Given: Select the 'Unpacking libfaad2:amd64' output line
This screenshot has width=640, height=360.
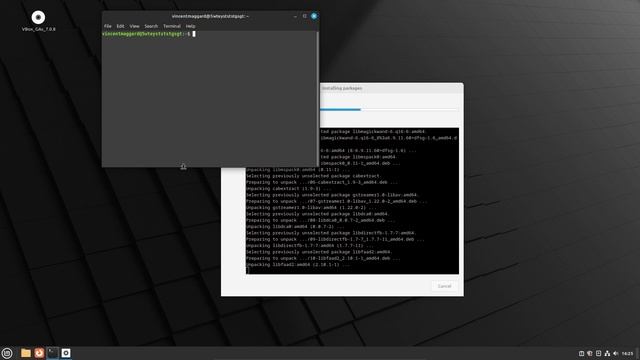Looking at the screenshot, I should pyautogui.click(x=298, y=264).
